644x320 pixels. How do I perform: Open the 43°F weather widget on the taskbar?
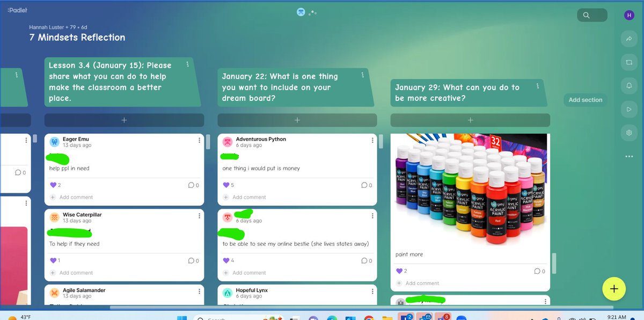click(19, 317)
